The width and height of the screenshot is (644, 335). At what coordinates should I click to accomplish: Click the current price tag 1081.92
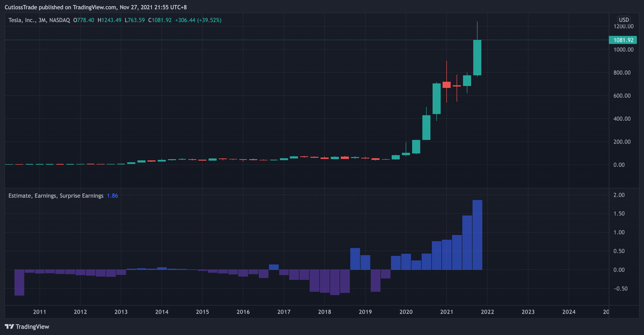pos(623,40)
